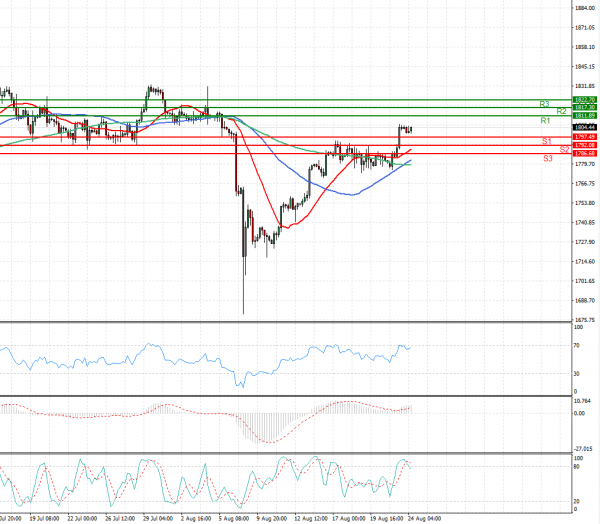This screenshot has width=600, height=524.
Task: Select the black current price tag 1804.44
Action: pyautogui.click(x=584, y=127)
